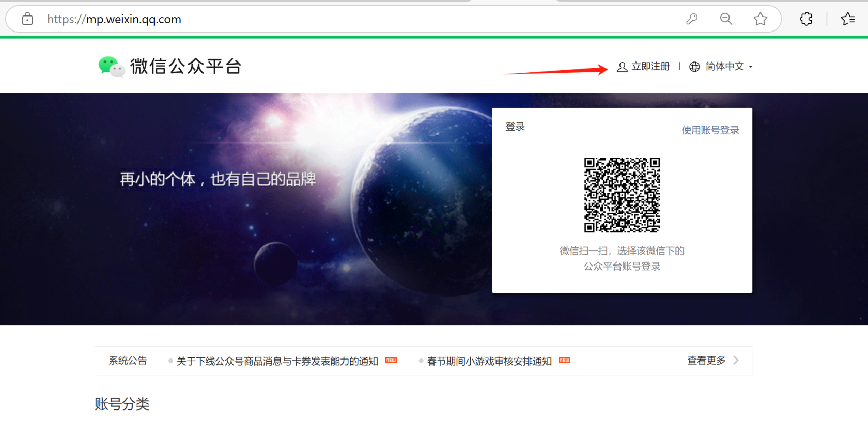Open browser extensions puzzle icon

[x=806, y=19]
